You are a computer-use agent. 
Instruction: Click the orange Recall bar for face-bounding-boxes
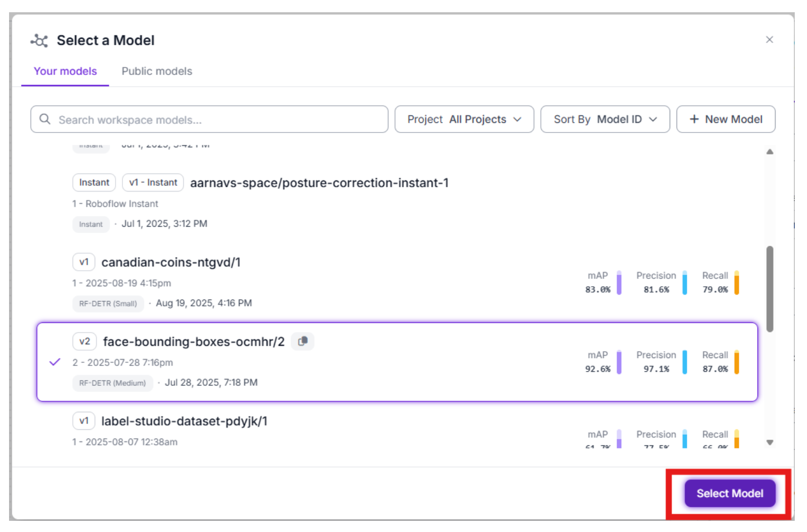pyautogui.click(x=737, y=362)
